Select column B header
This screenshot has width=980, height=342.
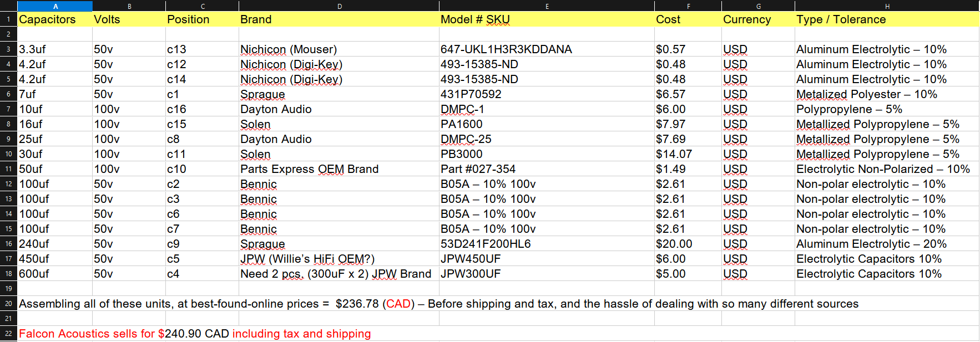(129, 6)
